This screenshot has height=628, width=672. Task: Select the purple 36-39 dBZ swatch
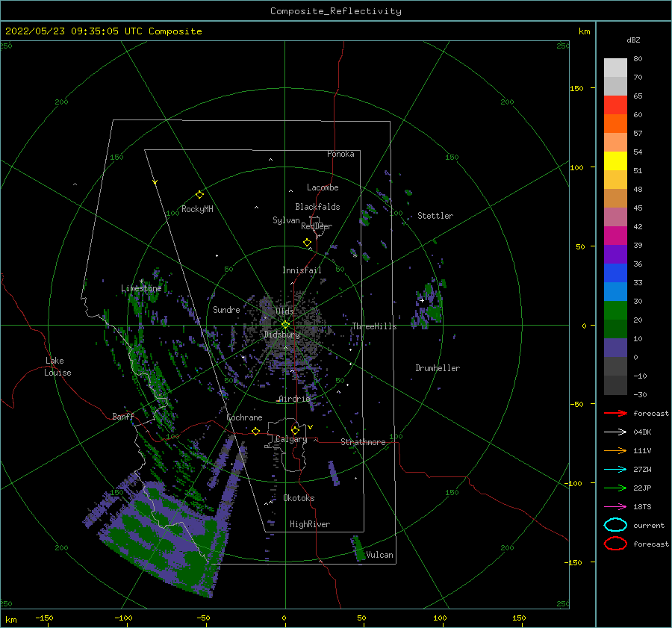tap(615, 255)
